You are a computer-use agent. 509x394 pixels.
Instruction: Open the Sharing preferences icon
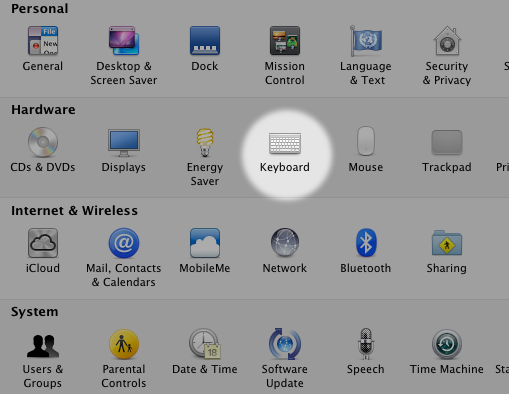tap(447, 243)
